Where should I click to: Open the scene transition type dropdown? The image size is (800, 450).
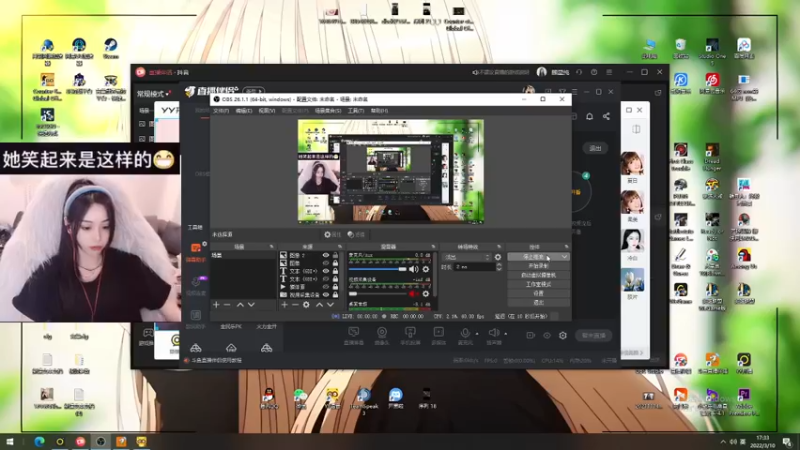(x=467, y=257)
